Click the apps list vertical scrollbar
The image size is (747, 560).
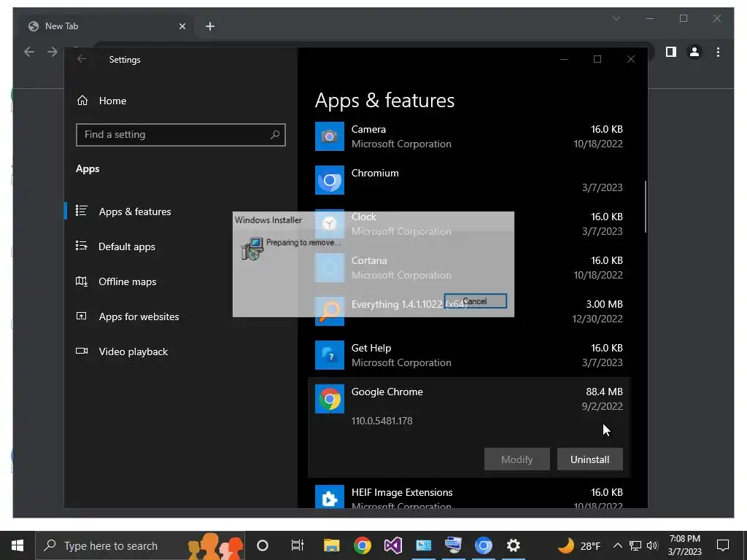coord(646,206)
